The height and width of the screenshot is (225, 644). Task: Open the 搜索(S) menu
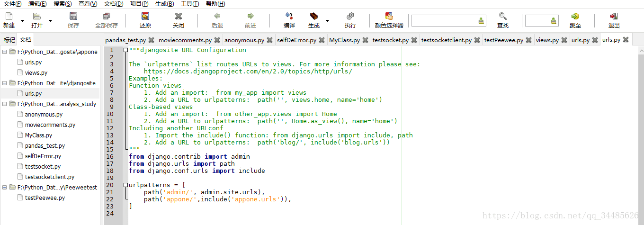(63, 4)
